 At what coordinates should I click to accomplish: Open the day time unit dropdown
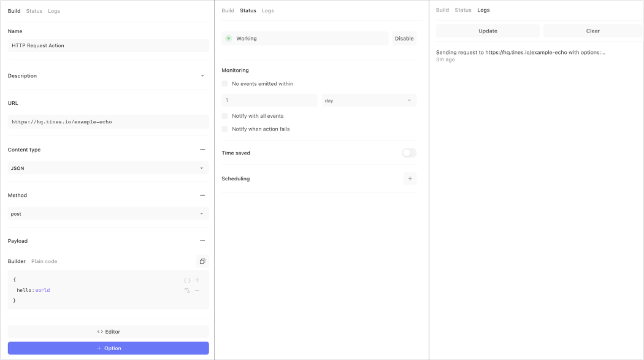click(x=369, y=100)
